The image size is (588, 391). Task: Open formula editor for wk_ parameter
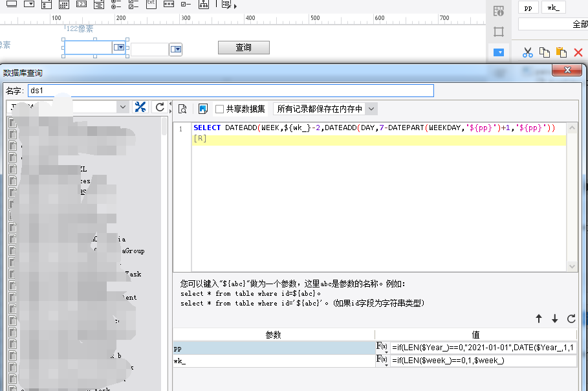tap(382, 360)
